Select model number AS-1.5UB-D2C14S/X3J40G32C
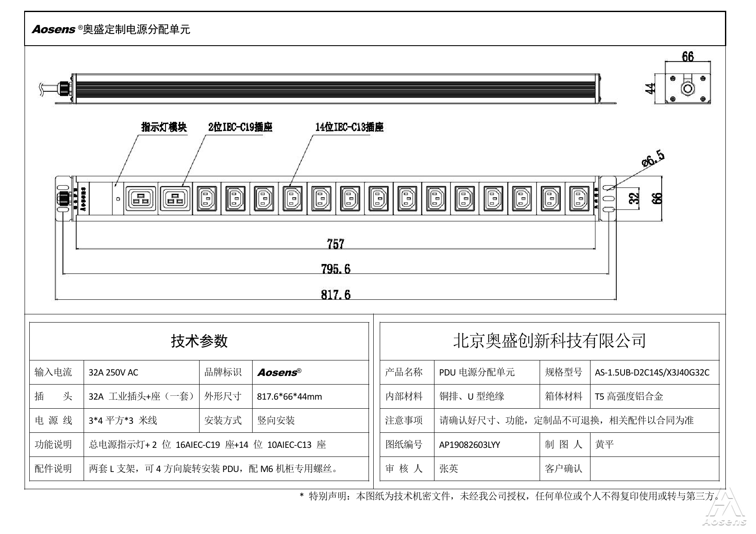Image resolution: width=756 pixels, height=534 pixels. pos(652,373)
